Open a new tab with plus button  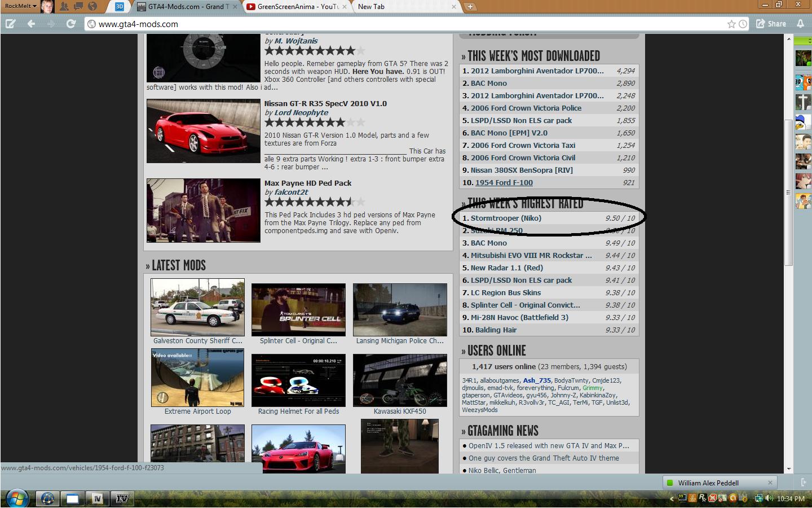tap(470, 7)
